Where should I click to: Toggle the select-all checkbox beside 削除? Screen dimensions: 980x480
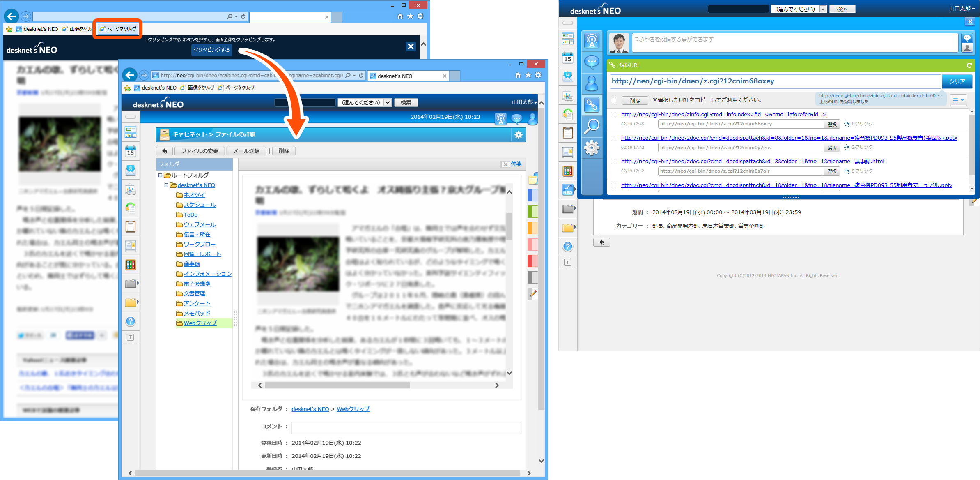(x=613, y=100)
